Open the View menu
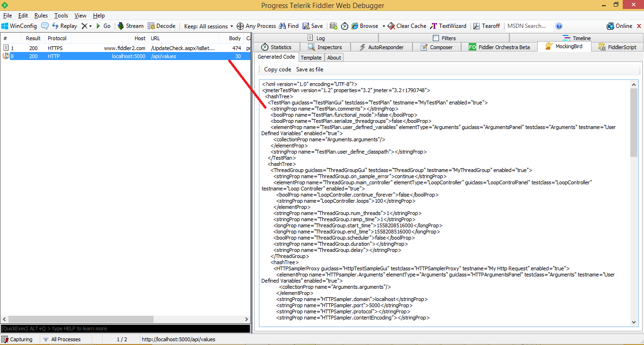 tap(80, 16)
